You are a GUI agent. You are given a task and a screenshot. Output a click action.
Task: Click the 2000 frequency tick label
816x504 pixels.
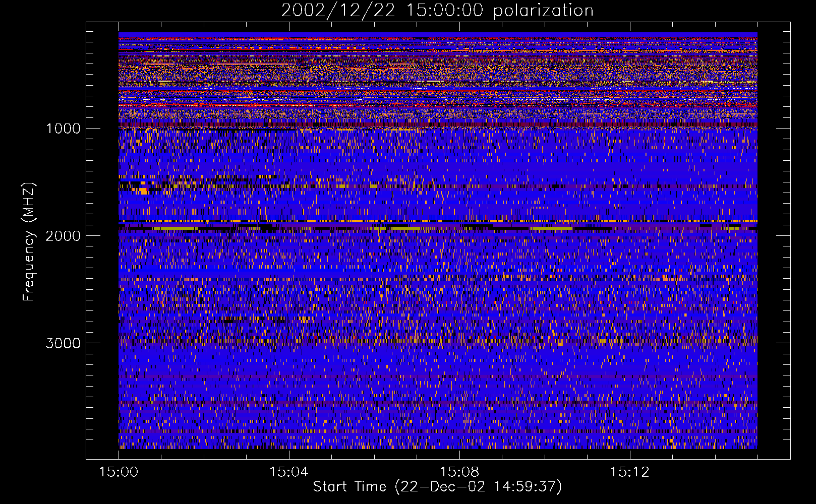(63, 236)
